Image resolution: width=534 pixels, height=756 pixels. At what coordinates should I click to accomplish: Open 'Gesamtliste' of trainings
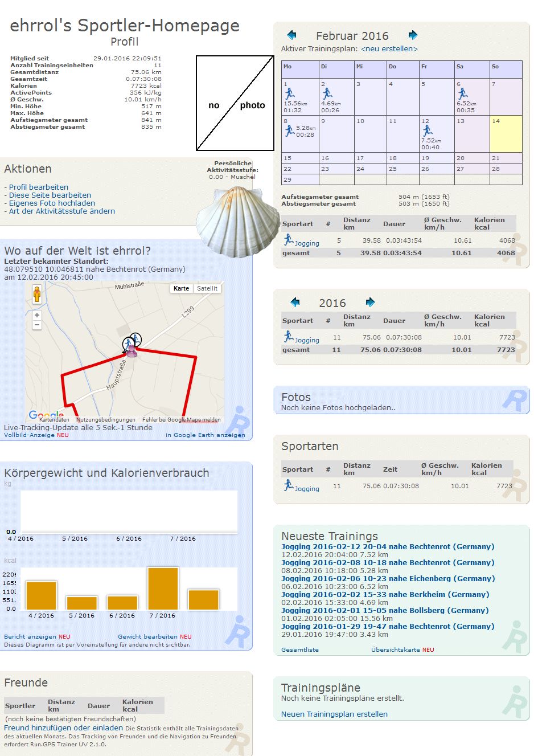300,650
